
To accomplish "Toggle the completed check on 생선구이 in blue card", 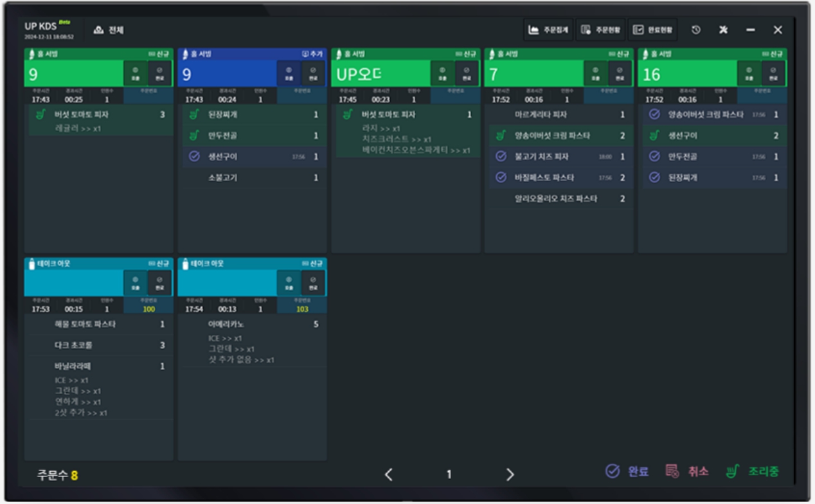I will tap(194, 157).
